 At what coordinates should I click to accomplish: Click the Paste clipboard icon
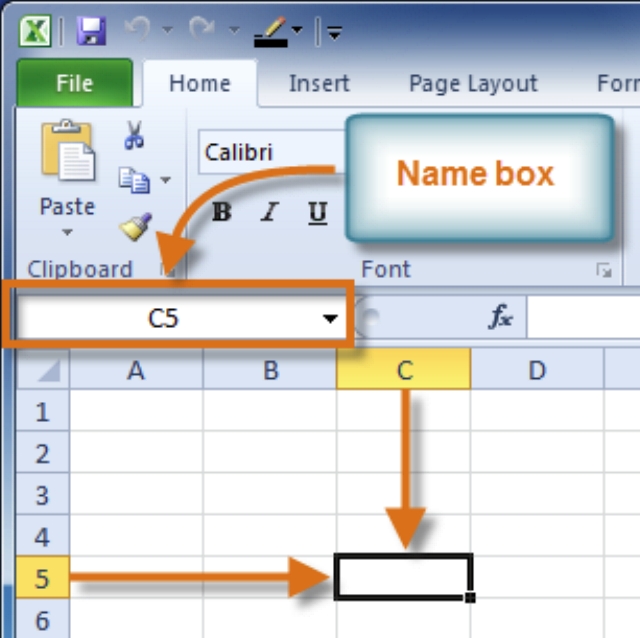tap(68, 150)
